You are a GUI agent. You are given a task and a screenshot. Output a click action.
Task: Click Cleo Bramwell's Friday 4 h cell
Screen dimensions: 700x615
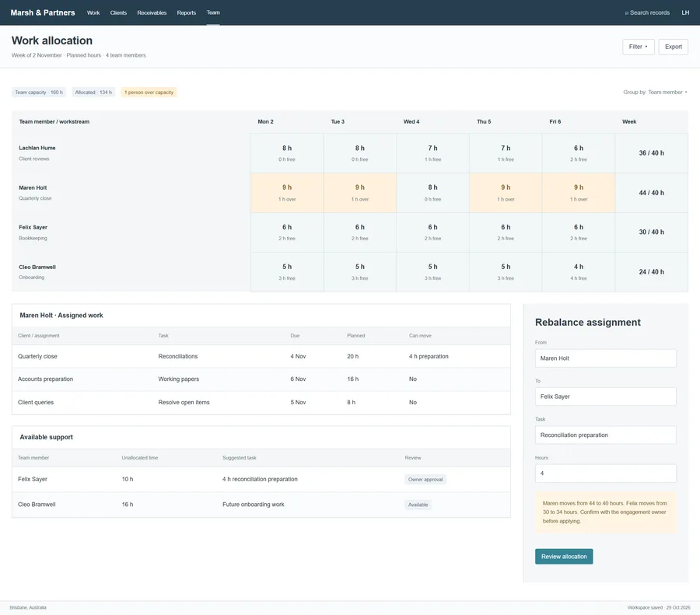coord(579,272)
